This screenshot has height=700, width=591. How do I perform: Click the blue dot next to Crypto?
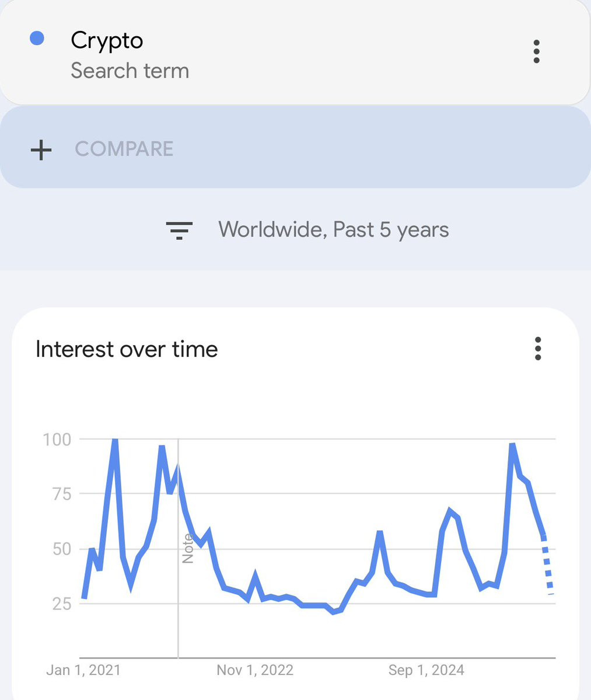click(x=37, y=39)
